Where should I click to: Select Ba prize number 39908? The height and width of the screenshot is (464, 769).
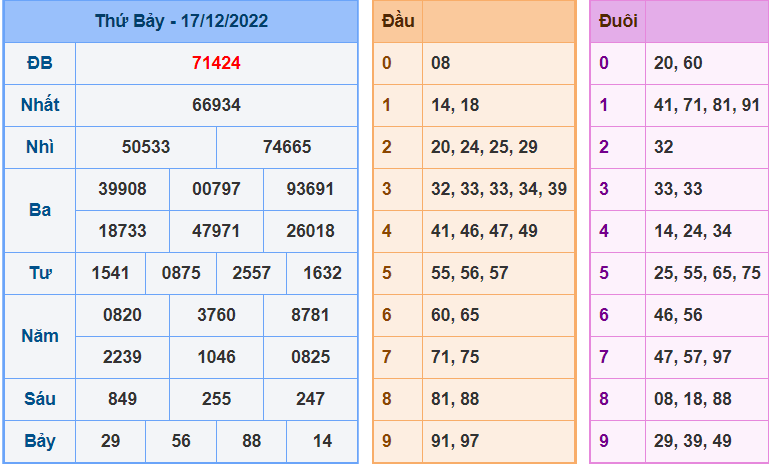tap(122, 189)
